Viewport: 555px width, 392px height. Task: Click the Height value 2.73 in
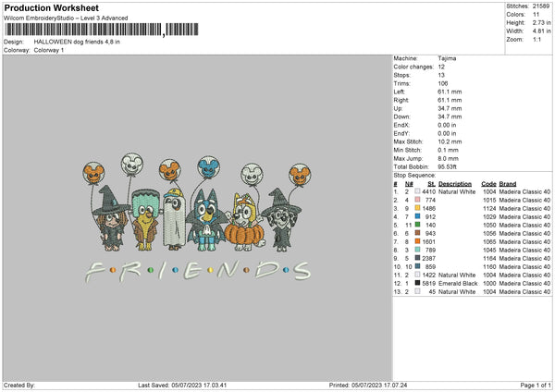pyautogui.click(x=541, y=22)
